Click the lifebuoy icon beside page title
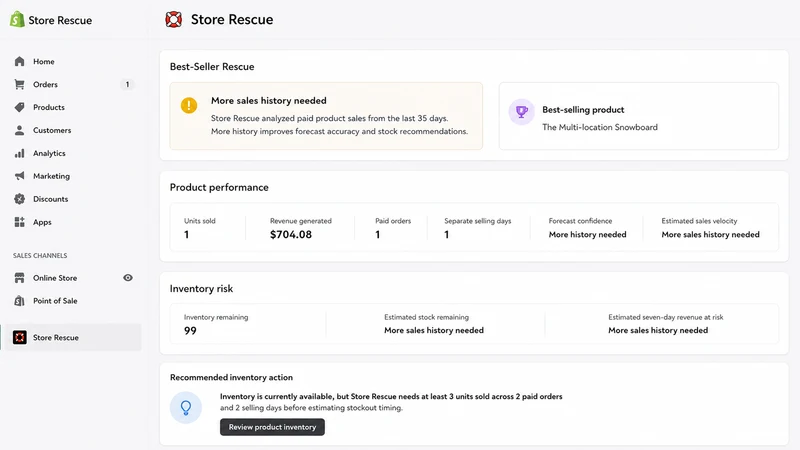 click(173, 19)
